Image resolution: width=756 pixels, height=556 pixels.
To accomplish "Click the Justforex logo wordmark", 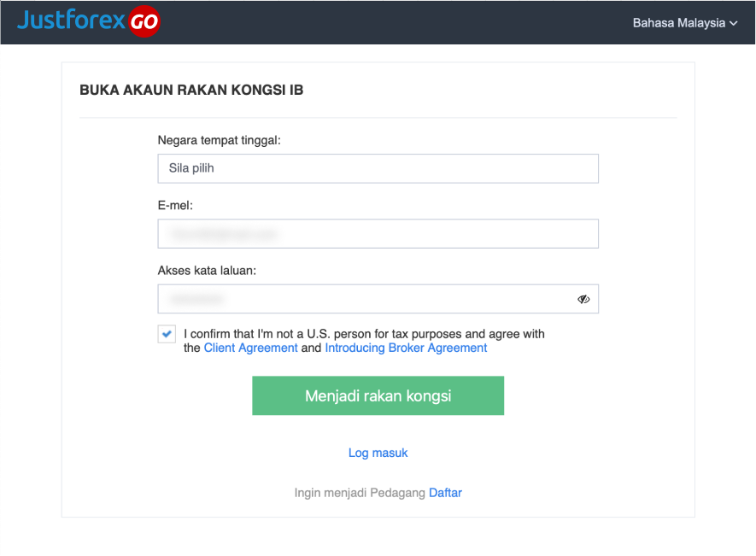I will coord(71,20).
